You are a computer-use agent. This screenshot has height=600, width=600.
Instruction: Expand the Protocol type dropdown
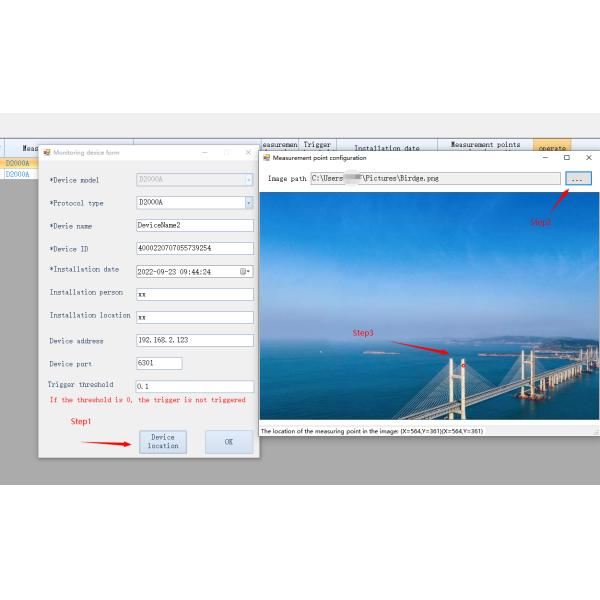pyautogui.click(x=249, y=202)
